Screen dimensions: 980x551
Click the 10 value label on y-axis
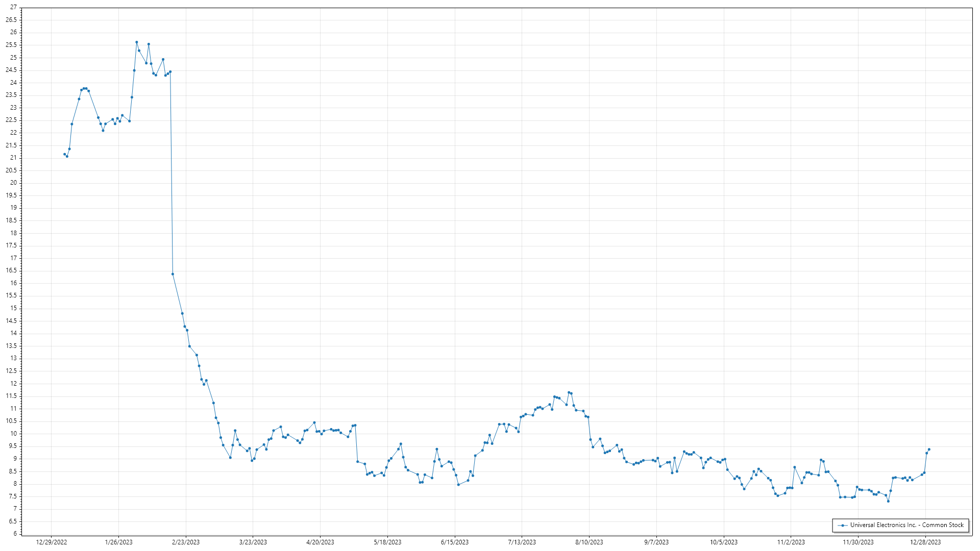(x=13, y=434)
